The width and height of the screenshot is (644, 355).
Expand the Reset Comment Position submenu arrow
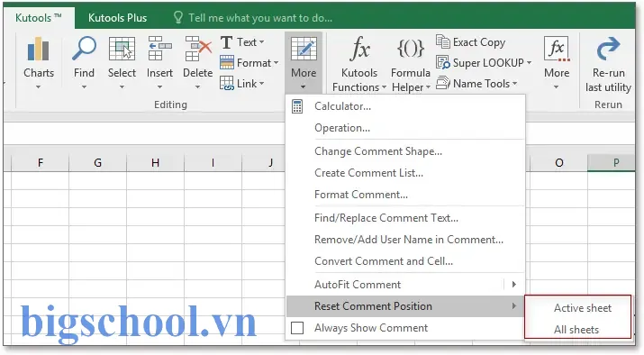[513, 306]
